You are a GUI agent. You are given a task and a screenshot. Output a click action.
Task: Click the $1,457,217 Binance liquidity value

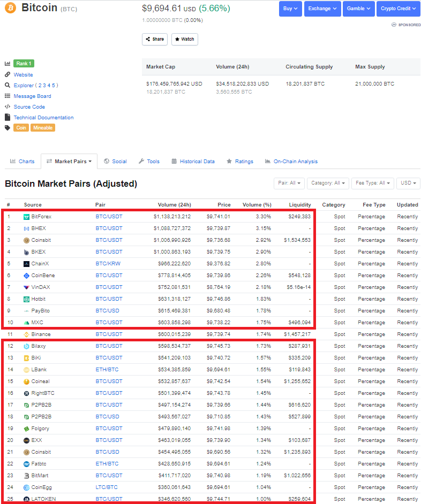coord(297,334)
